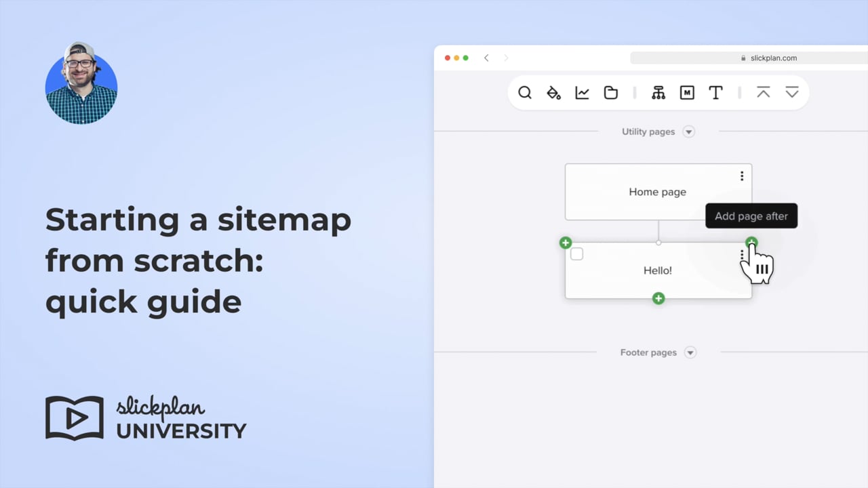Click the expand all downward arrow
The width and height of the screenshot is (868, 488).
pos(792,93)
